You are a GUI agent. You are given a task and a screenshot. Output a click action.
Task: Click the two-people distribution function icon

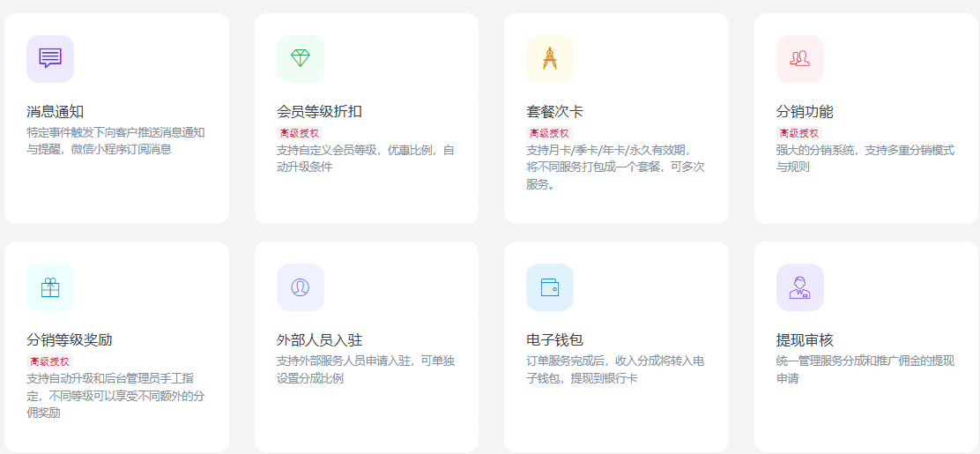coord(800,58)
